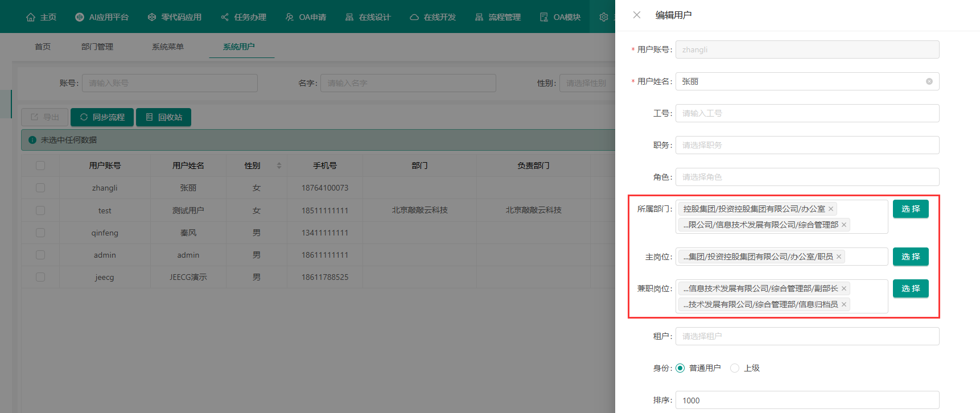The height and width of the screenshot is (413, 980).
Task: Click the 导出 button
Action: coord(44,117)
